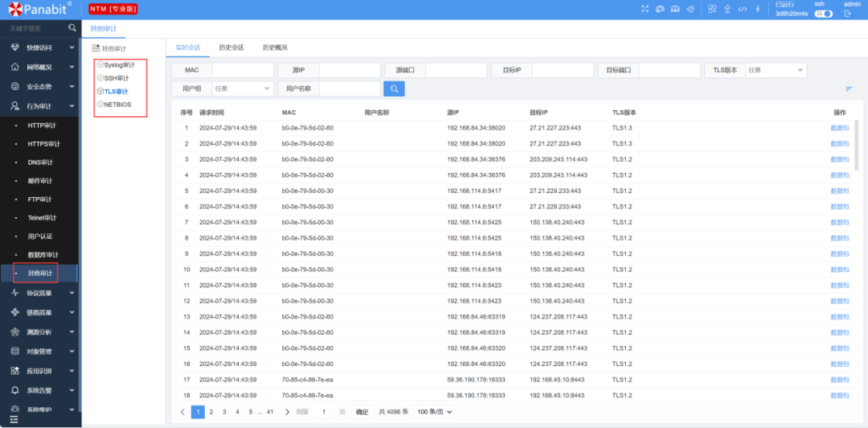Go to page 2
The width and height of the screenshot is (868, 428).
pos(211,412)
